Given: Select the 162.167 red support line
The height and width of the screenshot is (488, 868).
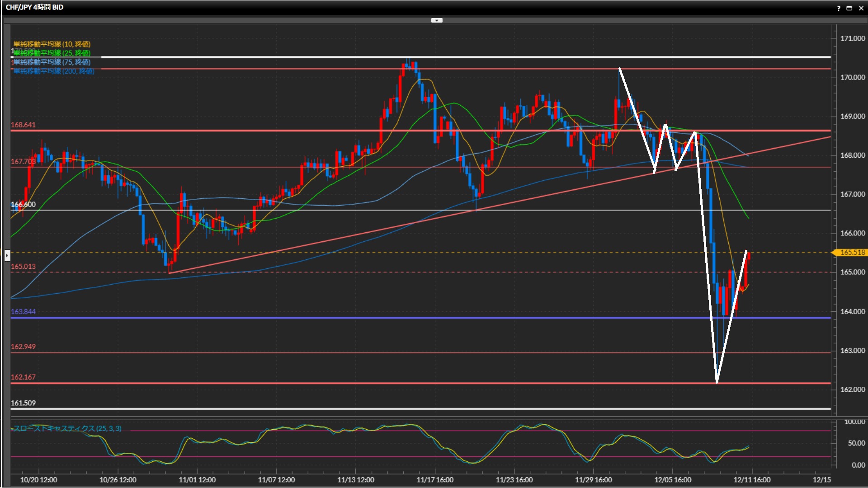Looking at the screenshot, I should pyautogui.click(x=362, y=383).
